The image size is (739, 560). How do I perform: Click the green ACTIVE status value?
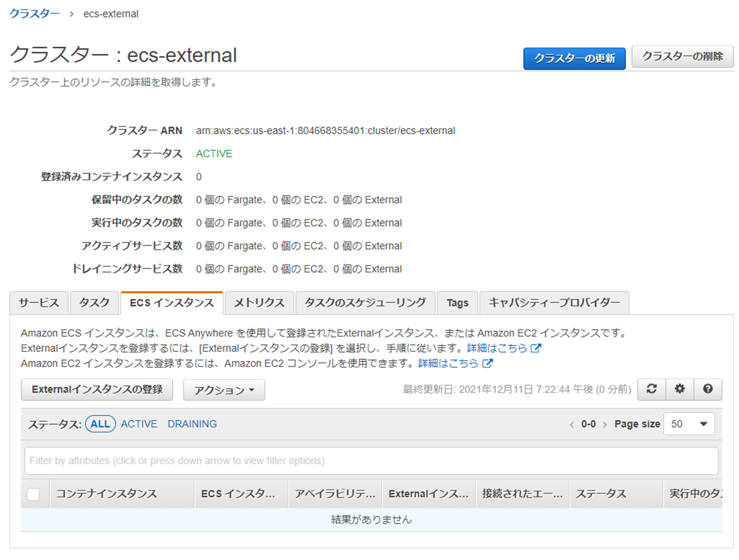tap(214, 154)
